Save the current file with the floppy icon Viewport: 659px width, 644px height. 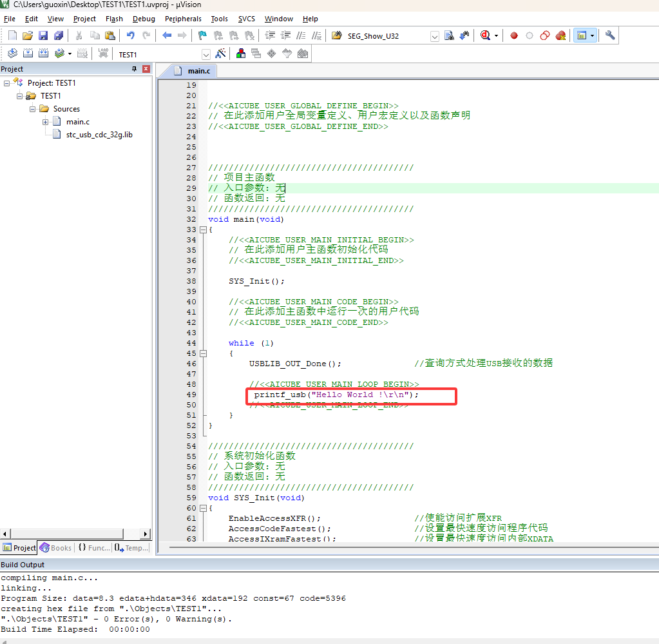(43, 35)
